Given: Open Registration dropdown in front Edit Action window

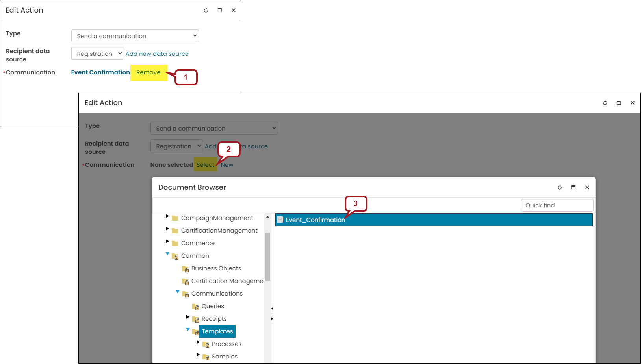Looking at the screenshot, I should 177,146.
